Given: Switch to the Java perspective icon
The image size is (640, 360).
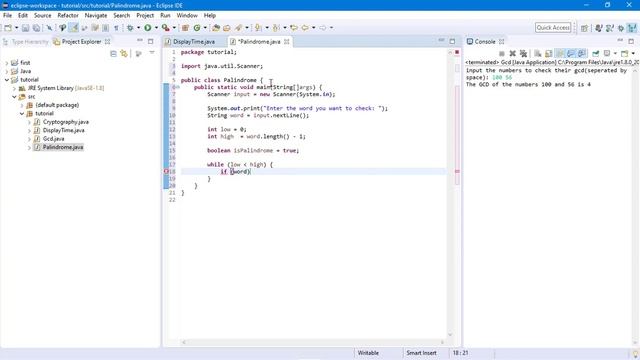Looking at the screenshot, I should click(x=632, y=28).
